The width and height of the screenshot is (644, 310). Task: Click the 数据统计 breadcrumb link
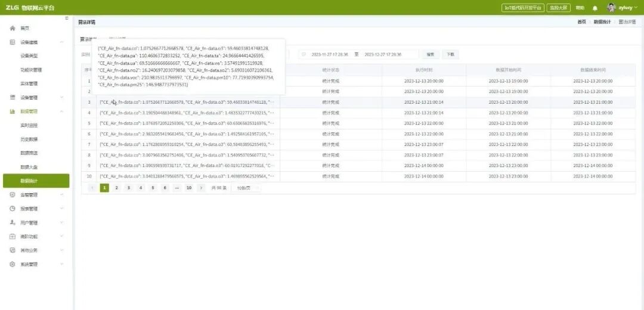(x=602, y=22)
